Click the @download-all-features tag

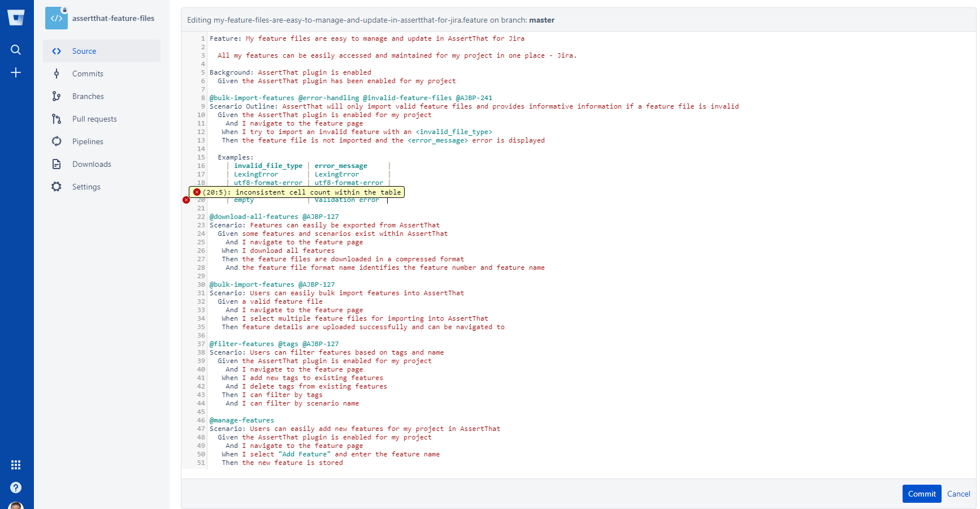[x=254, y=217]
